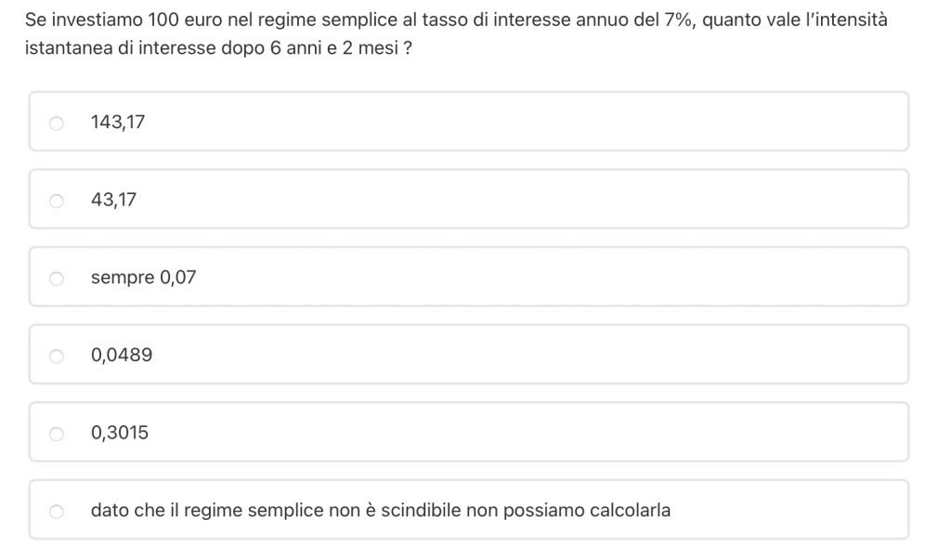Click the question text starting "Se investiamo 100 euro"

tap(455, 20)
